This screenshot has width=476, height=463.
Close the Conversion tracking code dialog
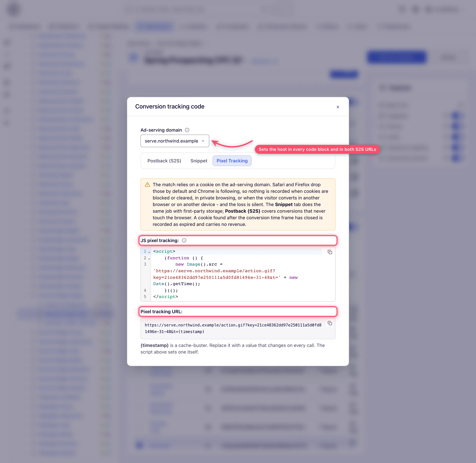click(x=338, y=107)
